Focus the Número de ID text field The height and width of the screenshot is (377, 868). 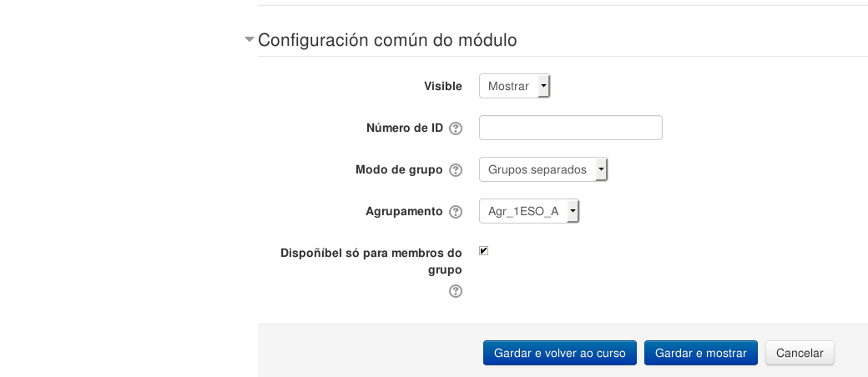[570, 128]
